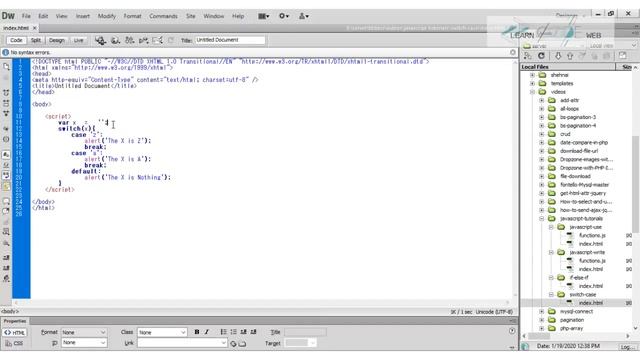
Task: Click the Ordered List icon in Properties
Action: [x=233, y=332]
